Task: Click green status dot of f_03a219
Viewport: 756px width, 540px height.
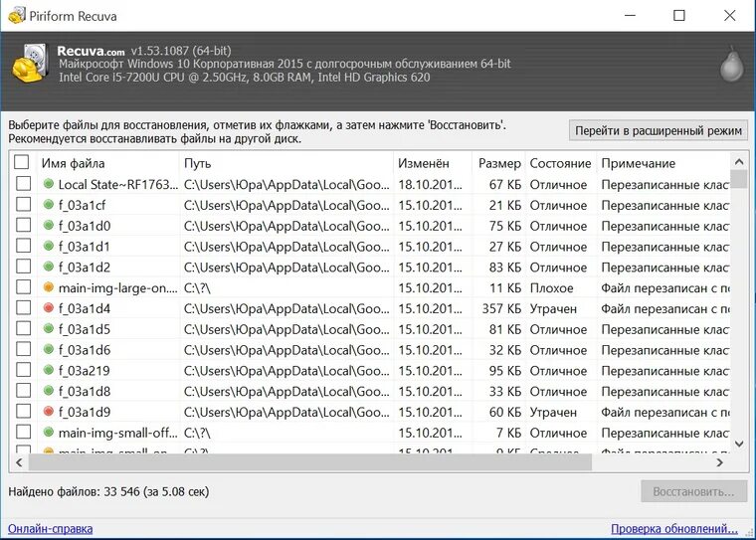Action: tap(48, 370)
